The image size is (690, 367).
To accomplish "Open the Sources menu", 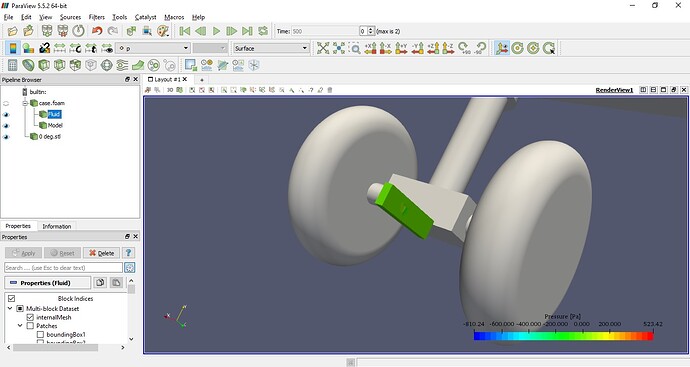I will [70, 17].
